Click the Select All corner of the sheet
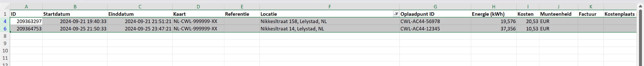Viewport: 644px width, 66px height. point(5,7)
